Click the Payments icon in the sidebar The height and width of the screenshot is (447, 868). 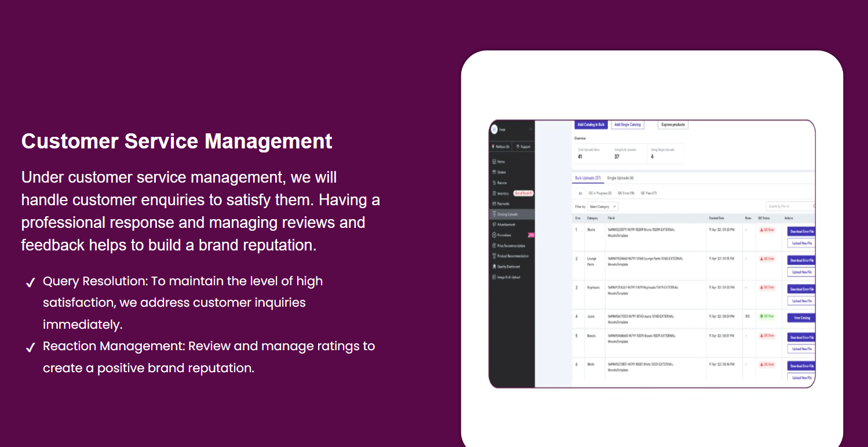click(494, 204)
